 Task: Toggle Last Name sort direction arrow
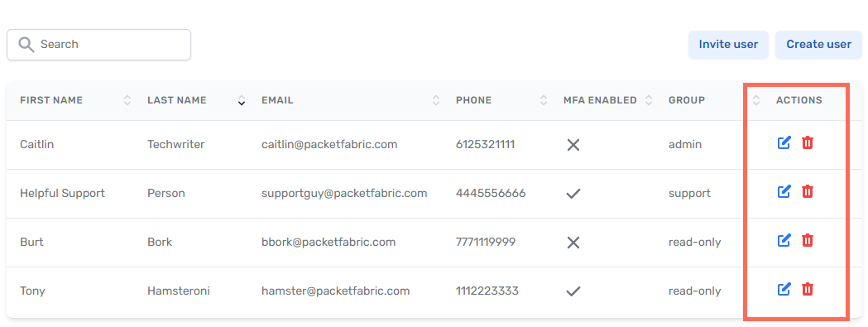click(242, 100)
